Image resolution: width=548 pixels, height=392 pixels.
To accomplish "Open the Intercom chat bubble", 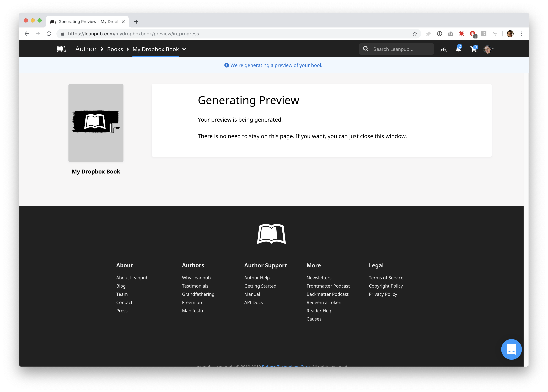I will tap(511, 349).
